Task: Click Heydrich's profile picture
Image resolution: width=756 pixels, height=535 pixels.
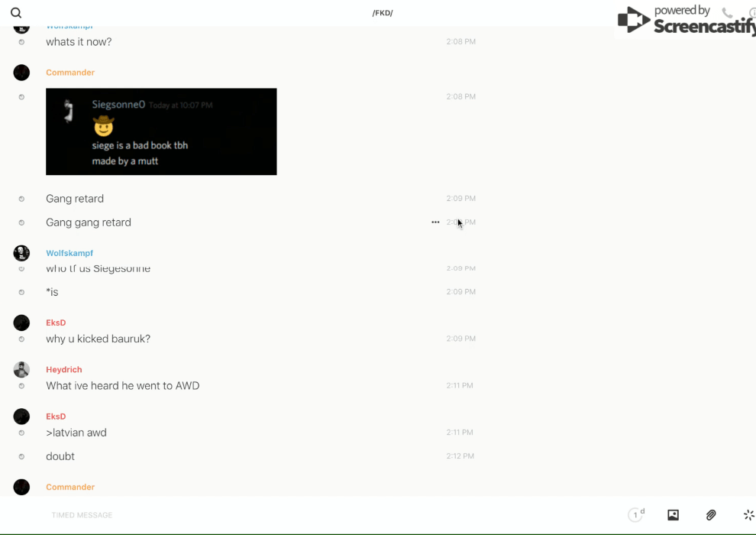Action: tap(21, 370)
